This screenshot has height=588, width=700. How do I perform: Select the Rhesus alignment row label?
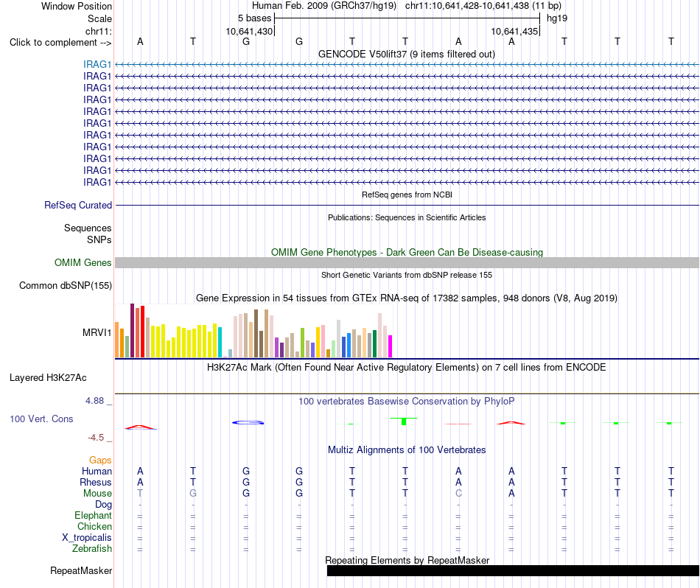pyautogui.click(x=96, y=482)
